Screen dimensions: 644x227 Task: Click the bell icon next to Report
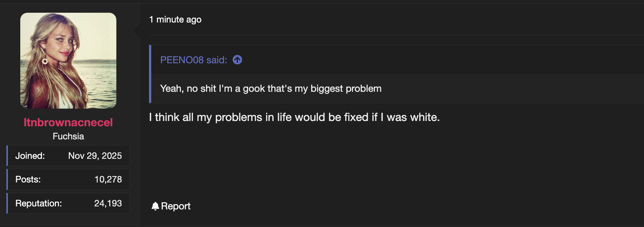point(155,206)
